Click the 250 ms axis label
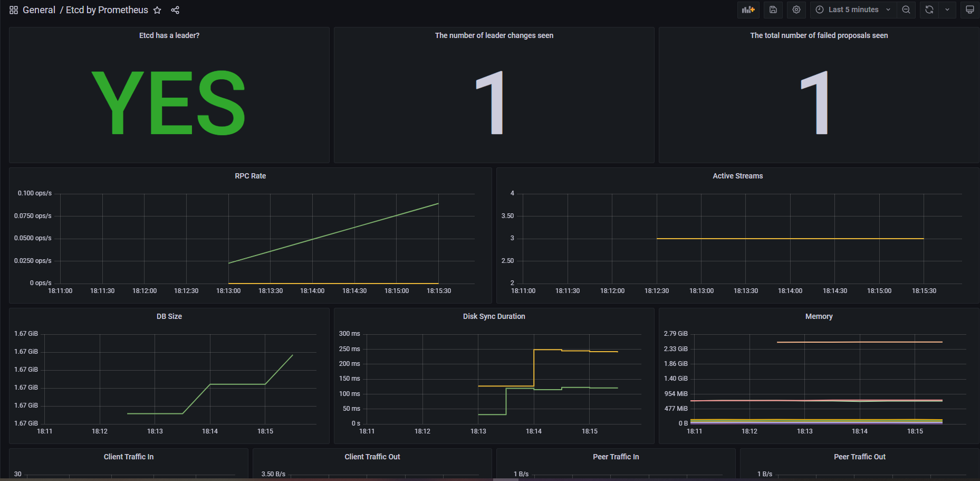 (x=350, y=349)
